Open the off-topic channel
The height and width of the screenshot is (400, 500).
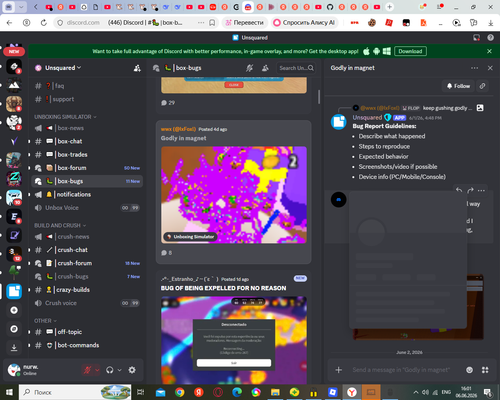point(87,332)
